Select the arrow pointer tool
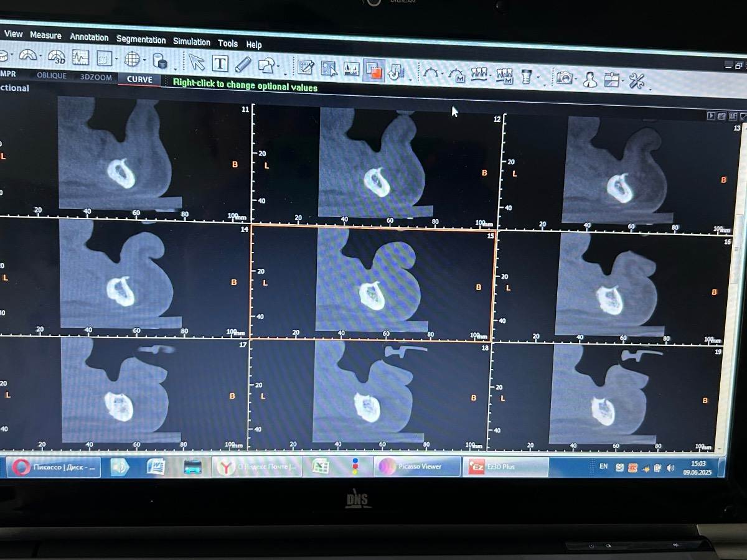Screen dimensions: 747x560 pos(196,63)
